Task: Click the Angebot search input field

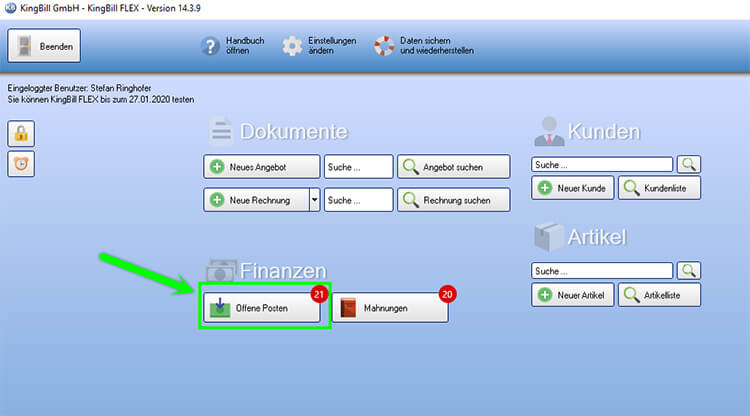Action: [358, 167]
